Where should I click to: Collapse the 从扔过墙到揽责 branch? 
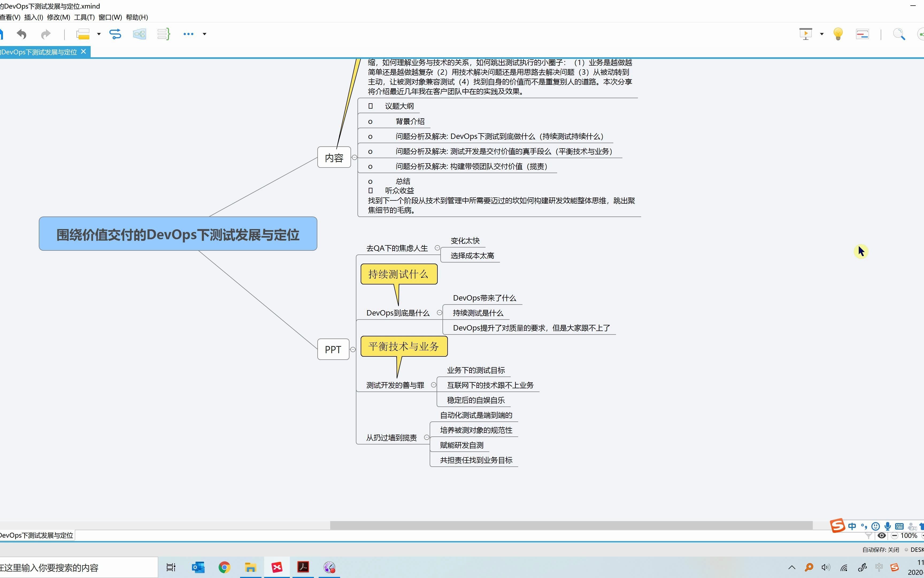[427, 437]
